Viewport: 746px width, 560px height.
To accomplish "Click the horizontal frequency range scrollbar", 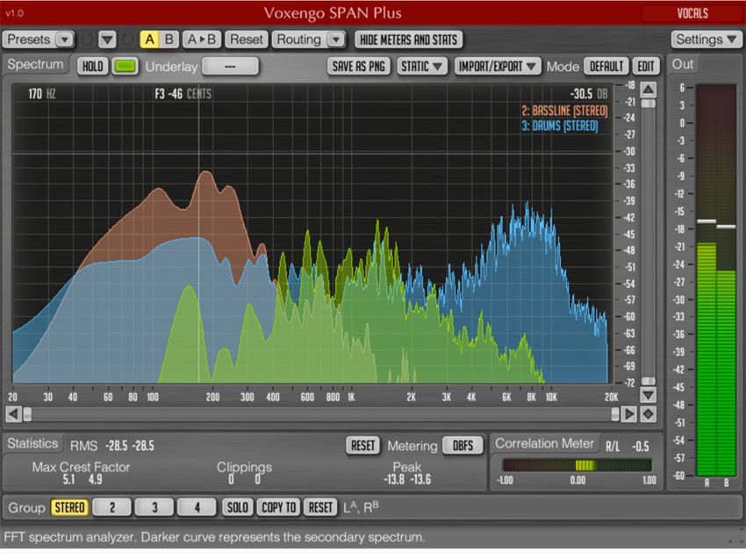I will click(321, 414).
